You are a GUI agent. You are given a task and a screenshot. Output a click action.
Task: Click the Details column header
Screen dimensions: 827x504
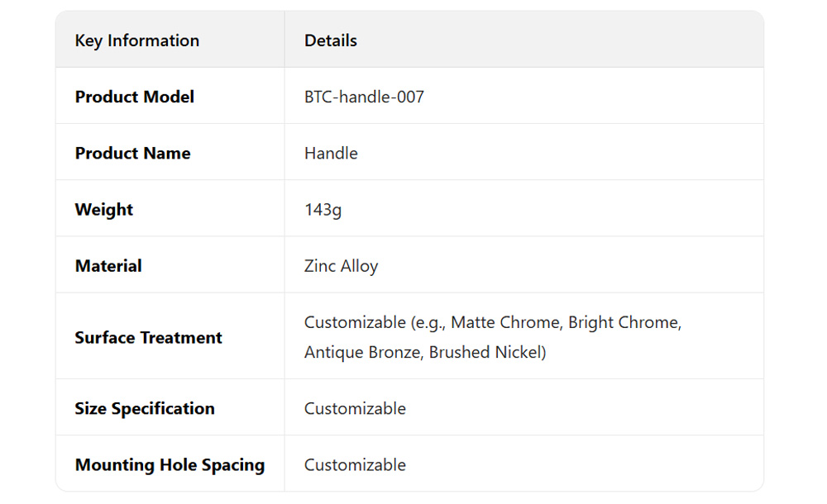[x=331, y=40]
